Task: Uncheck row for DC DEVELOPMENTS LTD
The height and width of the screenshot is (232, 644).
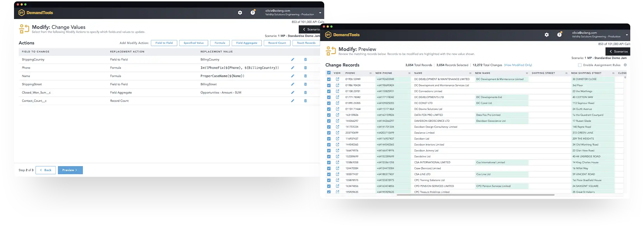Action: pyautogui.click(x=329, y=97)
